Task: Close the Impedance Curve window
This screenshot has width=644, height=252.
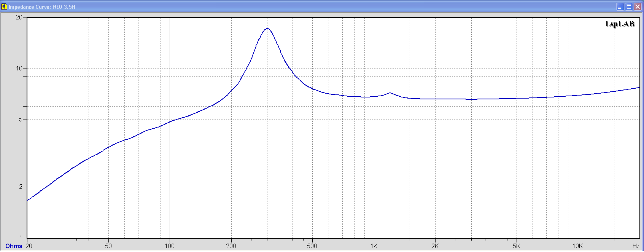Action: coord(638,7)
